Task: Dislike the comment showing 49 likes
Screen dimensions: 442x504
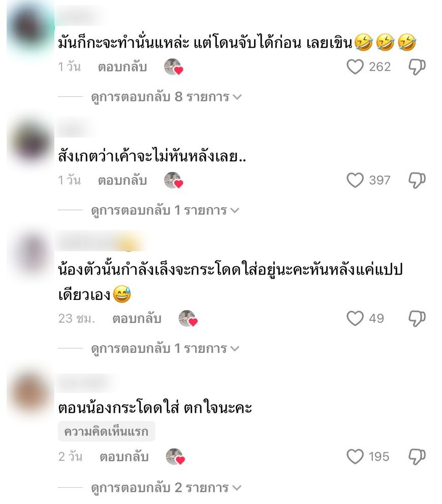Action: 417,319
